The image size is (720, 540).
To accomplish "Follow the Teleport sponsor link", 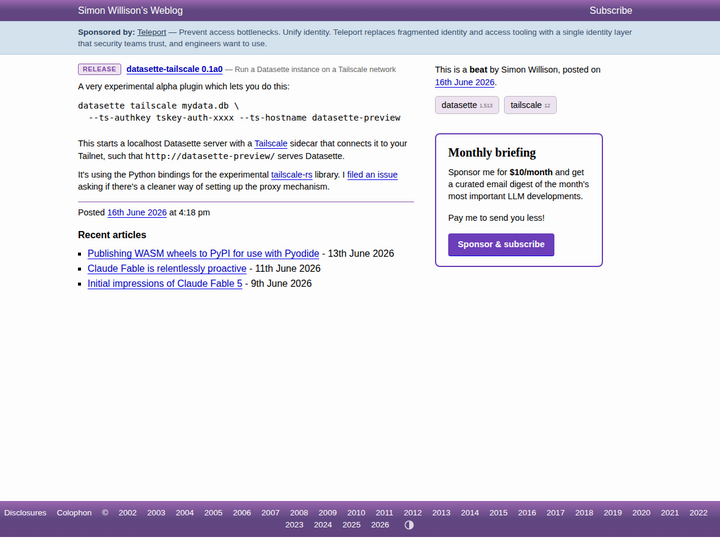I will point(152,32).
